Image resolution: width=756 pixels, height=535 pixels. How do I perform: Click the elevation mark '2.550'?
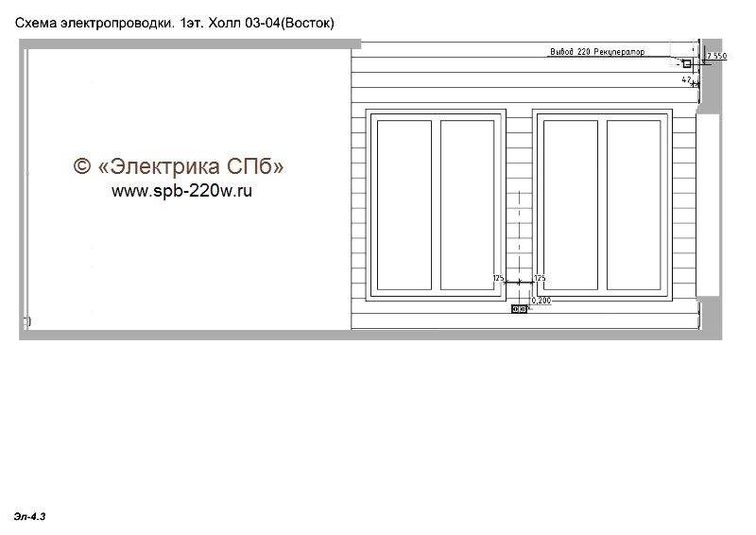(717, 56)
